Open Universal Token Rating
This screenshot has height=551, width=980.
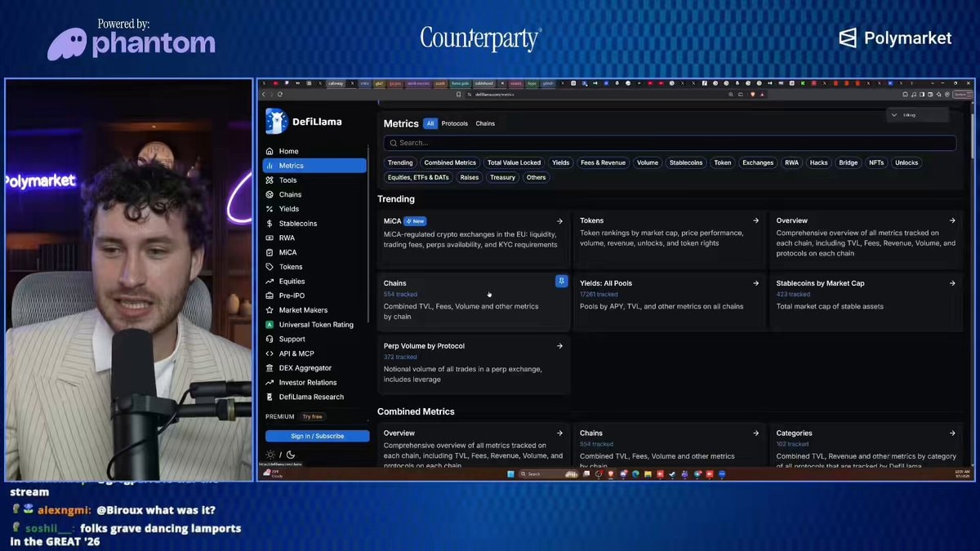(x=314, y=325)
